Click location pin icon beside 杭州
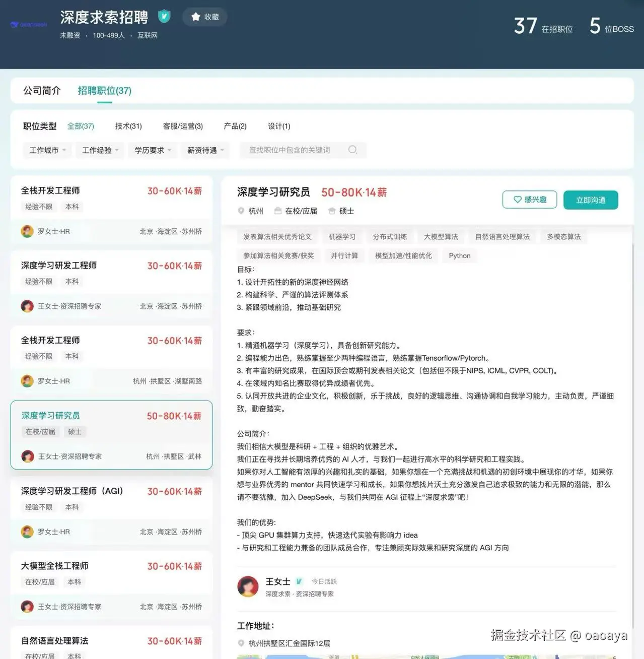 [x=241, y=211]
